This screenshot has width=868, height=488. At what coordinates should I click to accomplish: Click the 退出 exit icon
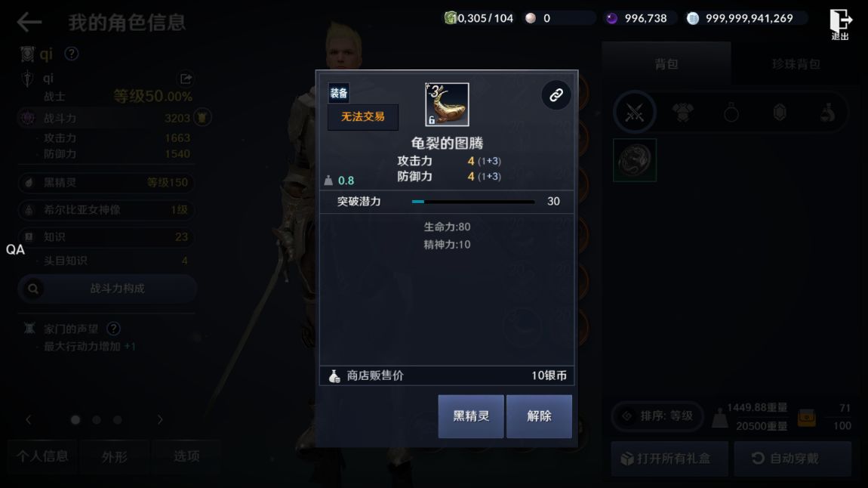tap(840, 24)
